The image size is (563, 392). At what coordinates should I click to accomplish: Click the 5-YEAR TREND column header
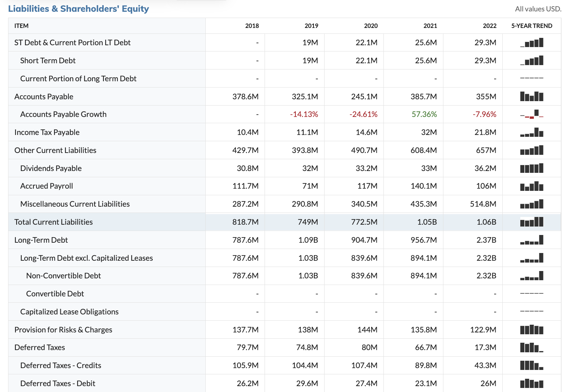(x=532, y=26)
